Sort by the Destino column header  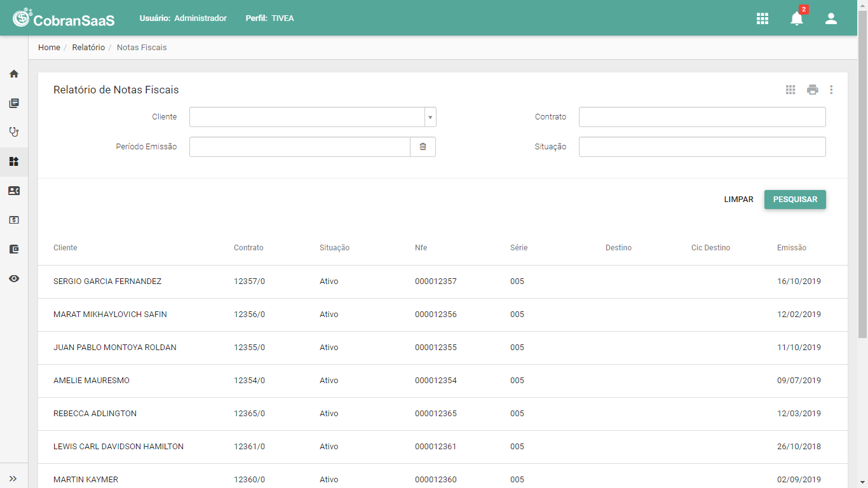click(618, 248)
